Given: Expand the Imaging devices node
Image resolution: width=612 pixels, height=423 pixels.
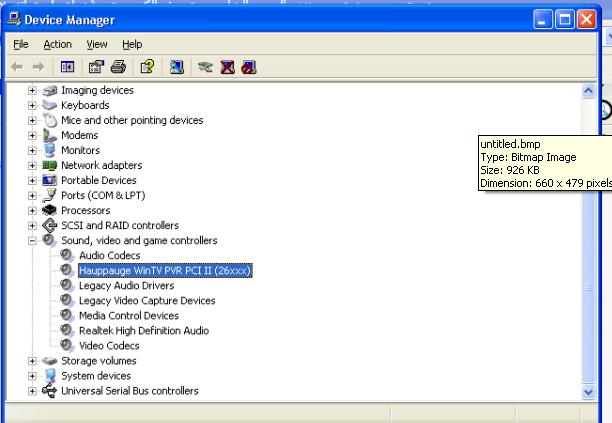Looking at the screenshot, I should pyautogui.click(x=32, y=91).
